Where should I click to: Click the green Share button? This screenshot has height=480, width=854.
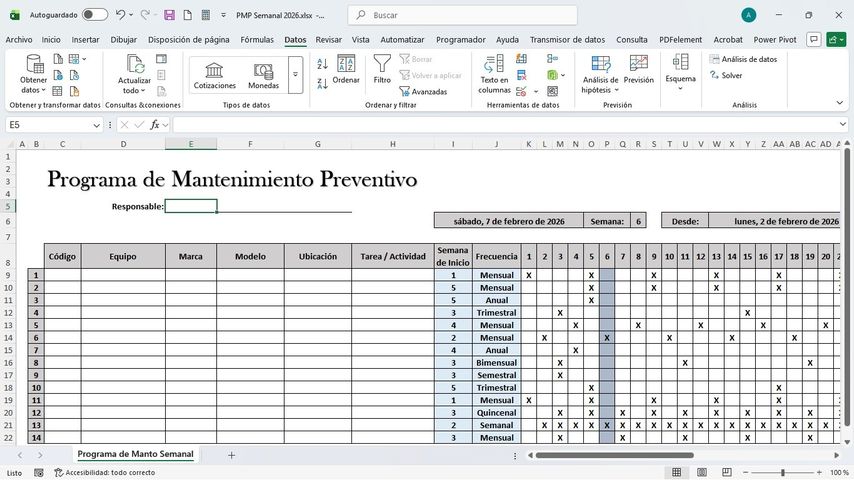tap(835, 39)
